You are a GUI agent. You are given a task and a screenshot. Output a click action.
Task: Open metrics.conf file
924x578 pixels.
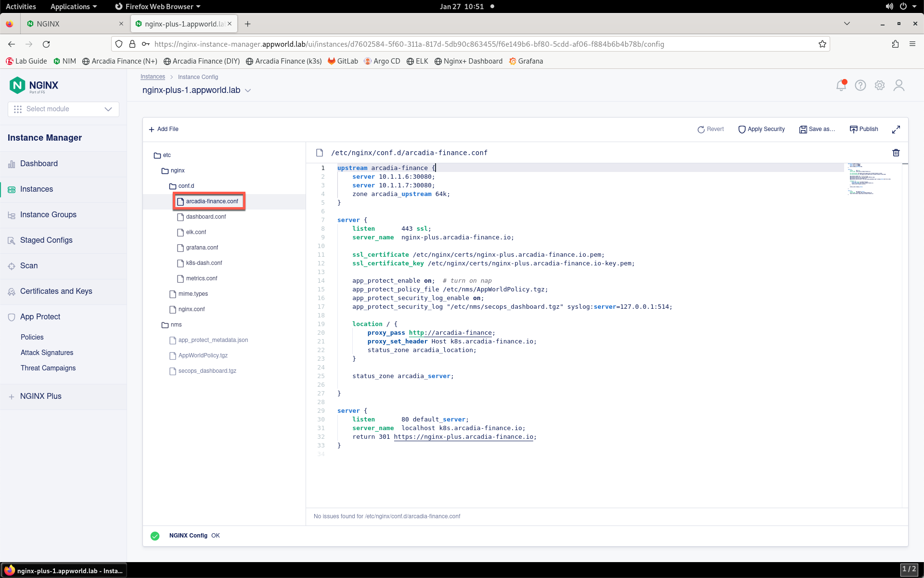click(197, 278)
